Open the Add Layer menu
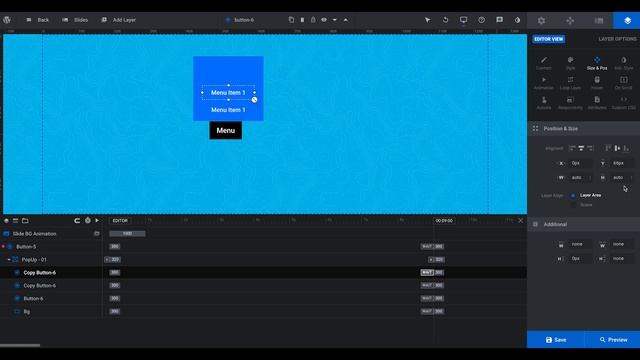 118,20
